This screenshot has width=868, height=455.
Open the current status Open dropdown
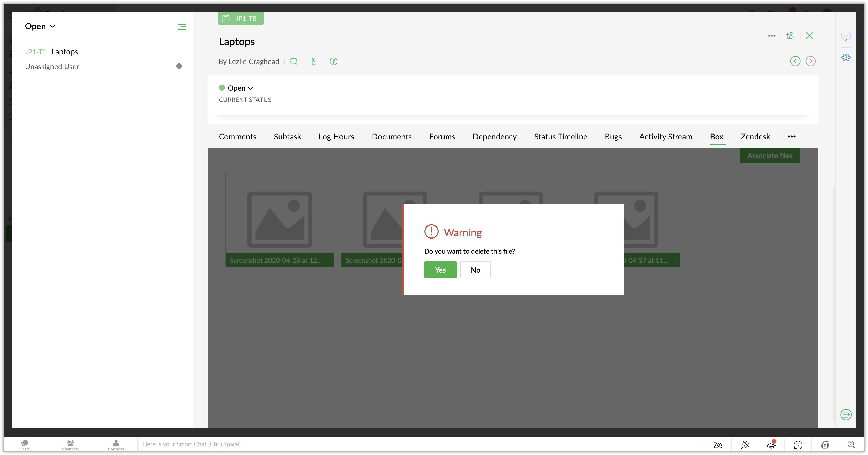(x=240, y=88)
